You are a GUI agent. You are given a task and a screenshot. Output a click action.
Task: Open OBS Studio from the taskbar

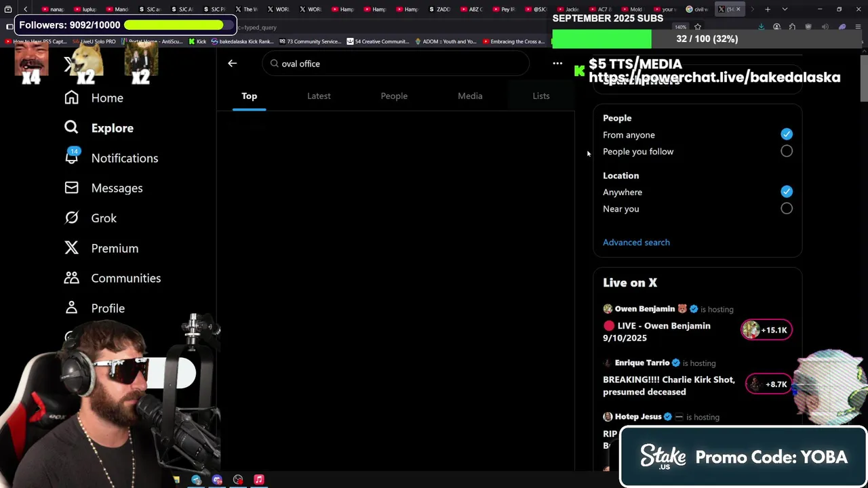(238, 480)
